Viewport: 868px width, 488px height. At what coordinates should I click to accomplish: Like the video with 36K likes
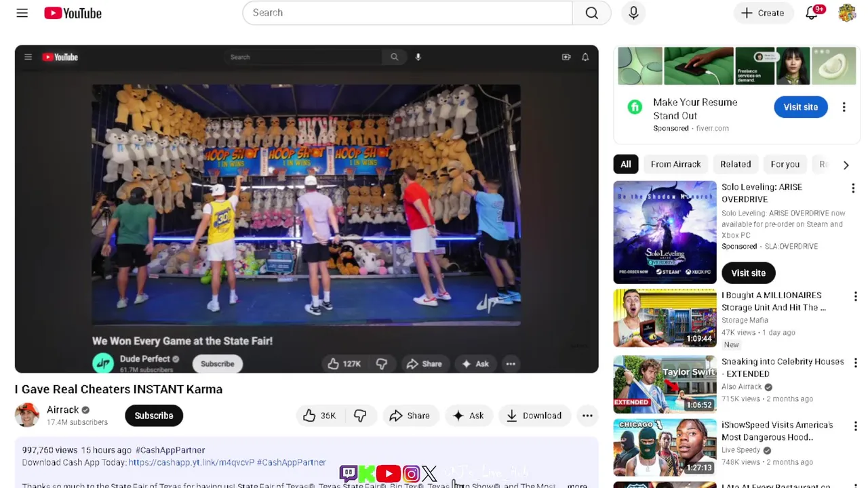(x=319, y=415)
